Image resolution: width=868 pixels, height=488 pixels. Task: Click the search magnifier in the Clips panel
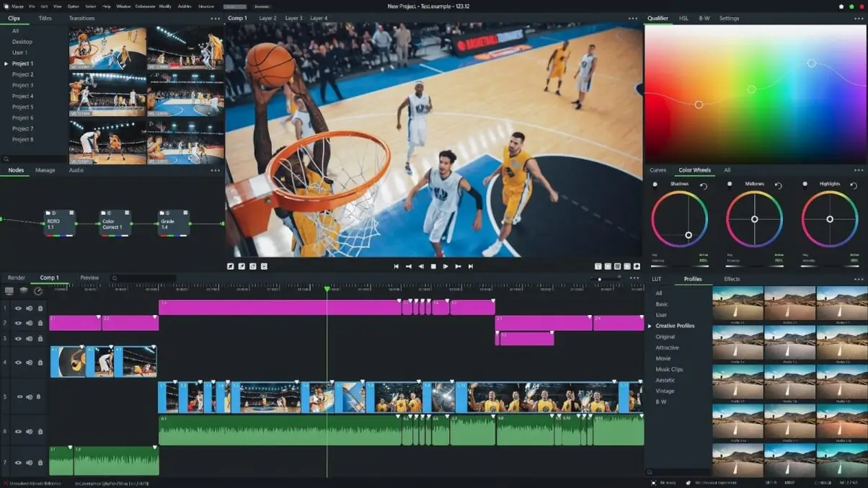[6, 159]
